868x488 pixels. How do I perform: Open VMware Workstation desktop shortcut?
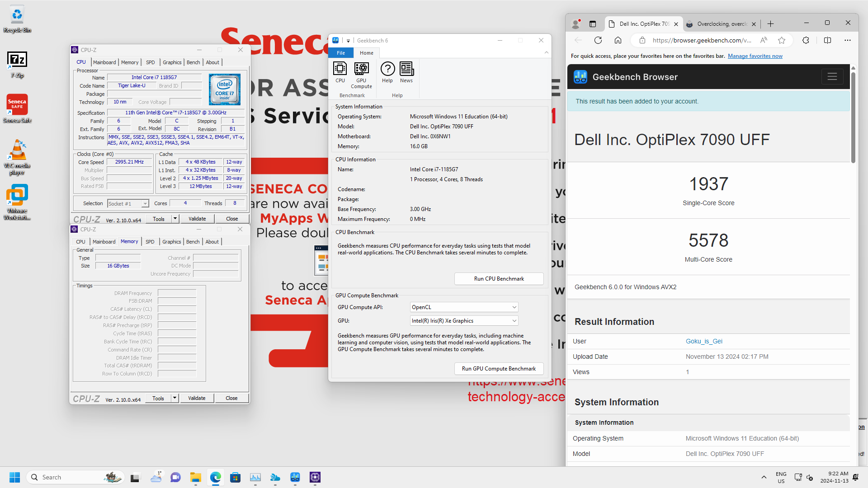tap(17, 202)
